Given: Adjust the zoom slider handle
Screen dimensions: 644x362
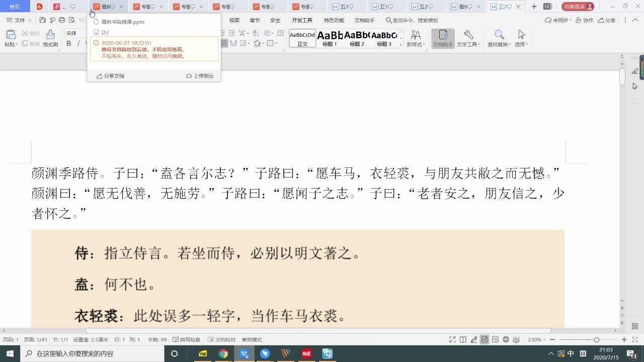Looking at the screenshot, I should click(x=596, y=340).
